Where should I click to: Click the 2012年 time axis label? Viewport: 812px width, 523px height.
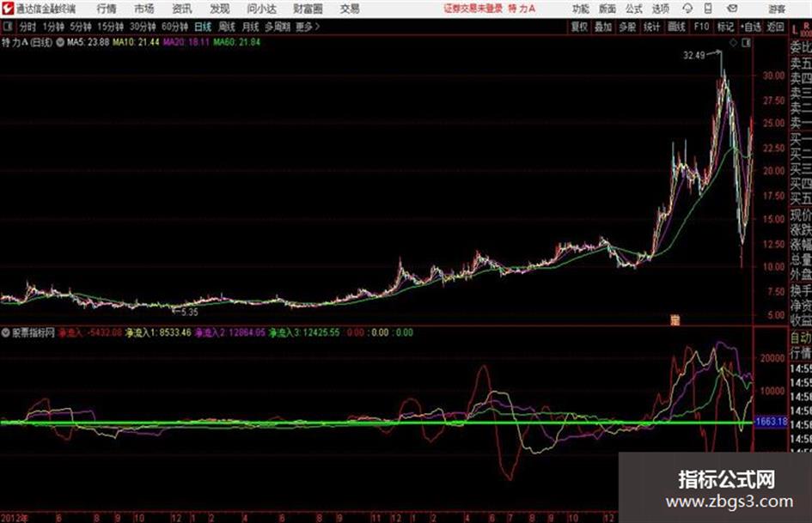(15, 518)
